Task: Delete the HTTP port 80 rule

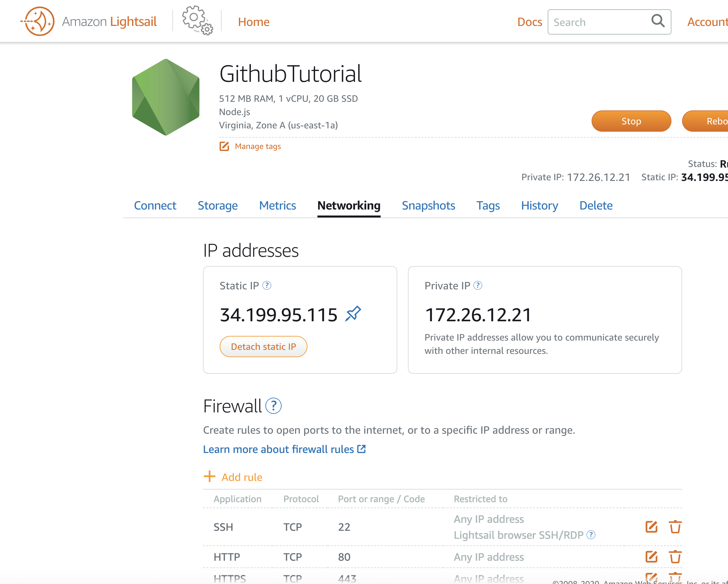Action: pos(675,557)
